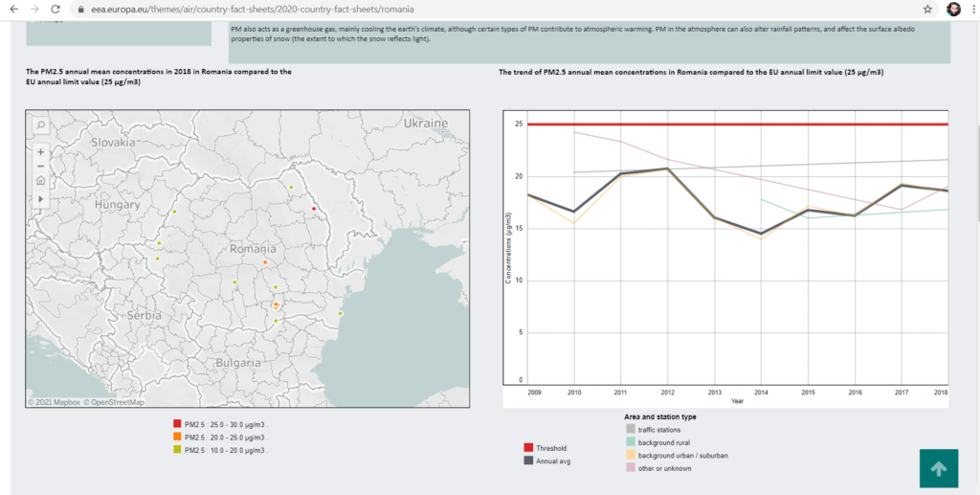Zoom out with the map minus button
This screenshot has height=495, width=980.
tap(40, 167)
